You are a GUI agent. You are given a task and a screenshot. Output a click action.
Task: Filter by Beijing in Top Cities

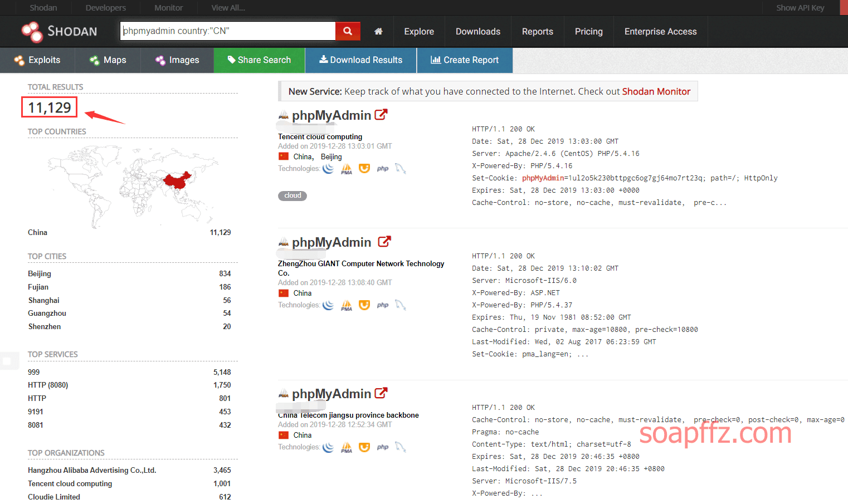pos(40,273)
